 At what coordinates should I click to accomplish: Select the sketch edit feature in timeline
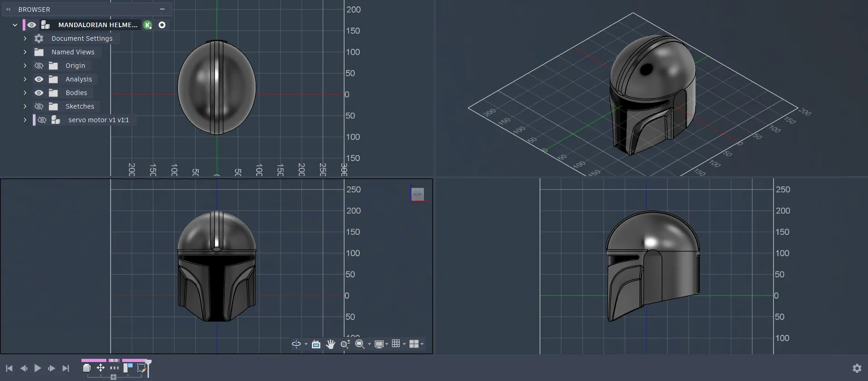[141, 368]
